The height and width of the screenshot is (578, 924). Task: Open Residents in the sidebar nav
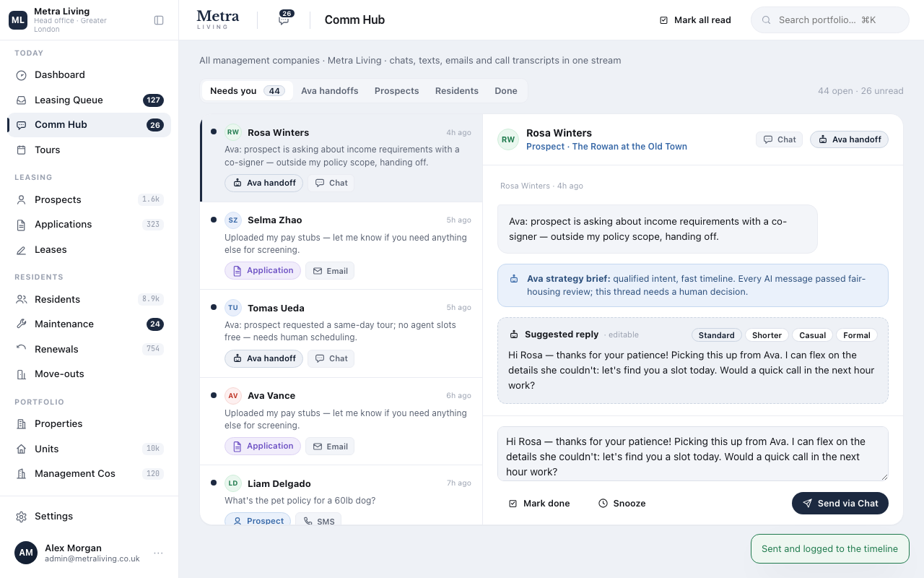point(90,300)
